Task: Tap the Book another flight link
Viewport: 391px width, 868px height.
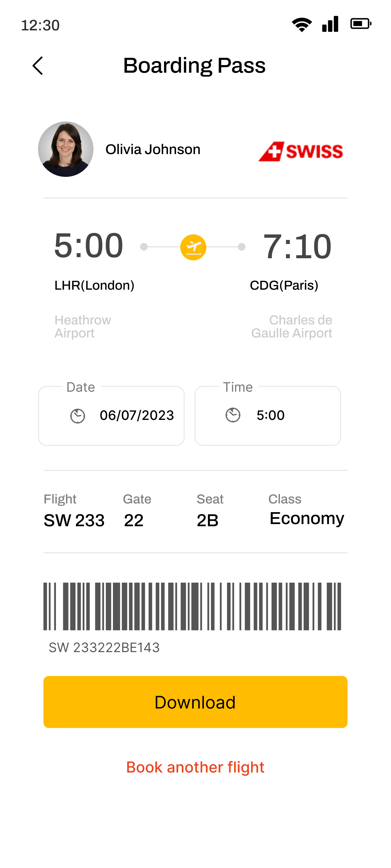Action: point(195,767)
